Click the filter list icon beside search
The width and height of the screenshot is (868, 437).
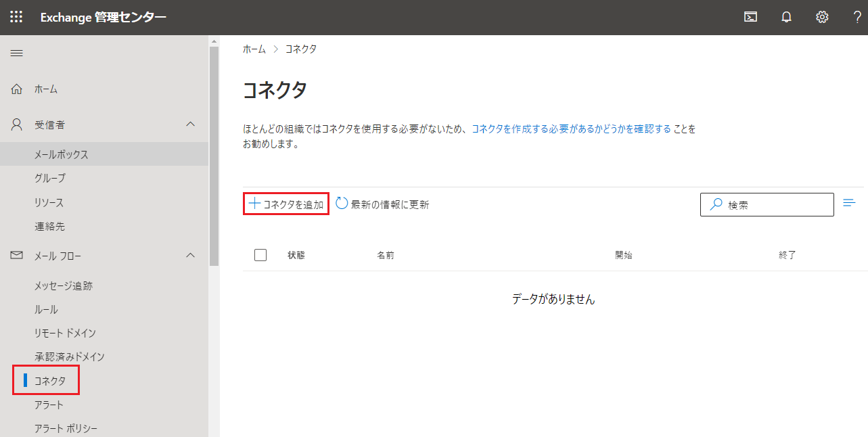(x=850, y=203)
